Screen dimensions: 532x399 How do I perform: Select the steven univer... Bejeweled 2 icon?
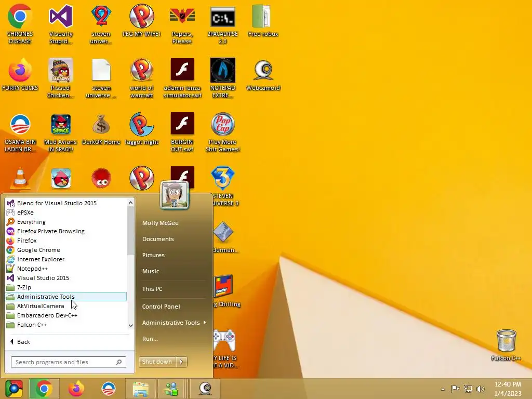point(101,24)
